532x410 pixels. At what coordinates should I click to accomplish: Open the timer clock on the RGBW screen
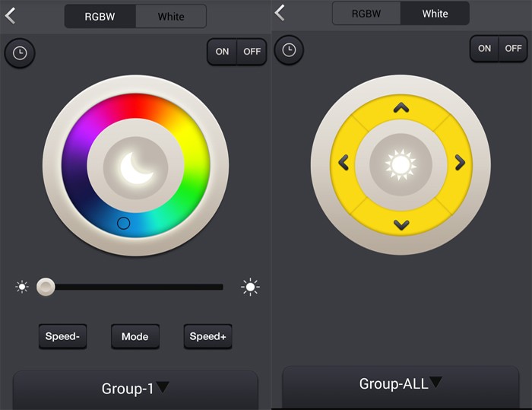coord(20,53)
